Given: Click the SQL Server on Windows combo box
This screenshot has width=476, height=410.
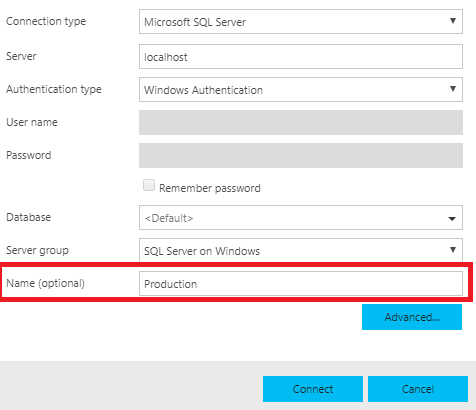Looking at the screenshot, I should coord(301,250).
